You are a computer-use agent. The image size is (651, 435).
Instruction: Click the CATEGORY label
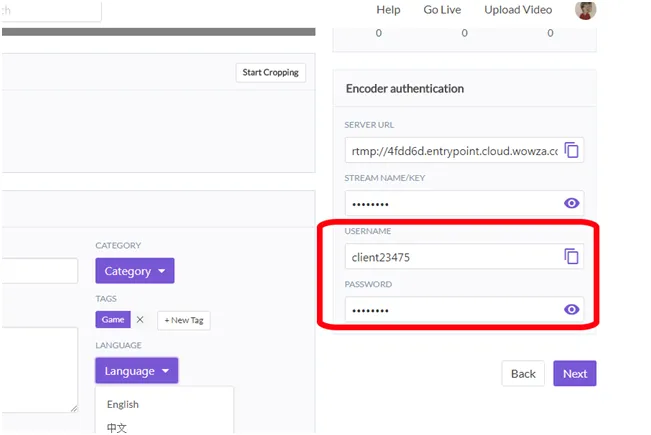coord(118,245)
